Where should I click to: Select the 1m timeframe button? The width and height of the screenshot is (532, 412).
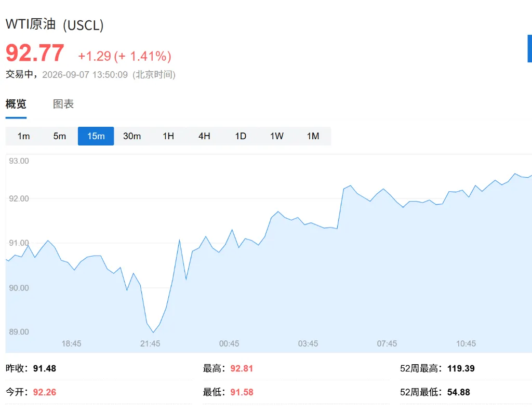coord(24,136)
